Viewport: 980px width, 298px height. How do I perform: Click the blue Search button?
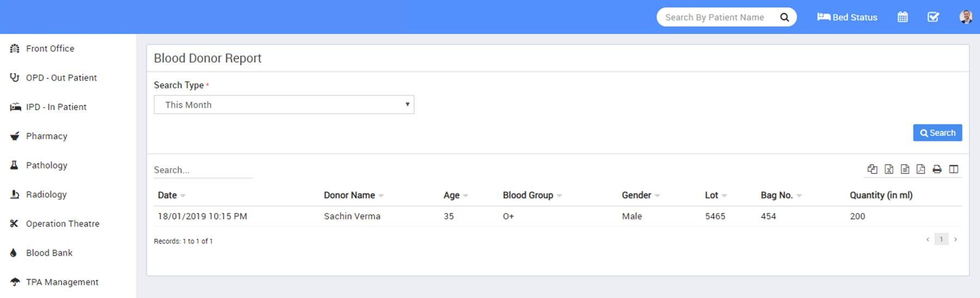[937, 133]
